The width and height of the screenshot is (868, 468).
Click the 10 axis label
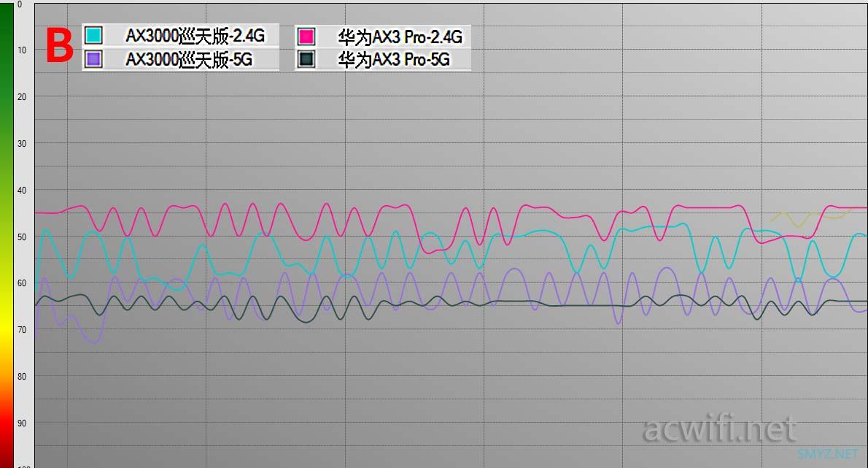(x=22, y=50)
